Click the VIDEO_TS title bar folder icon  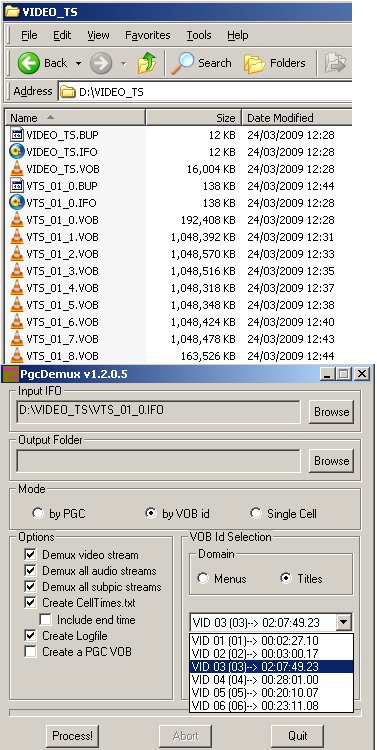coord(12,11)
